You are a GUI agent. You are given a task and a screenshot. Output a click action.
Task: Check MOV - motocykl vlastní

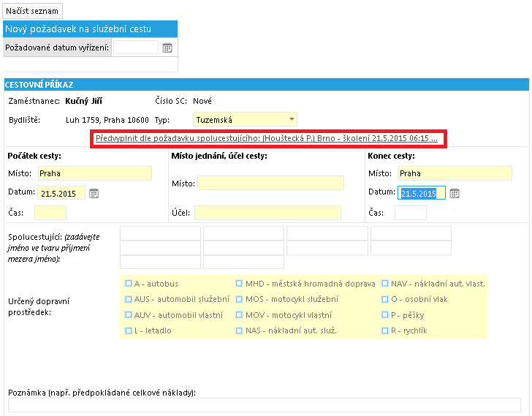239,315
